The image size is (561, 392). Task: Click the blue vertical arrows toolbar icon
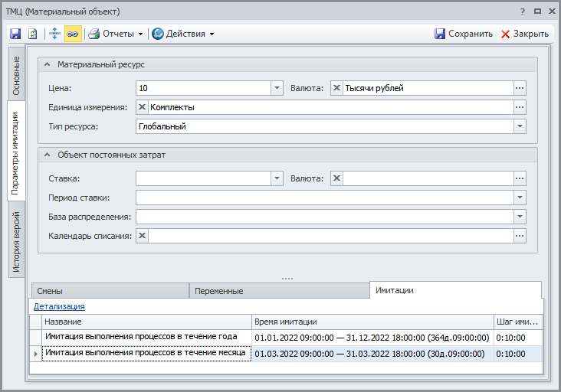point(54,34)
